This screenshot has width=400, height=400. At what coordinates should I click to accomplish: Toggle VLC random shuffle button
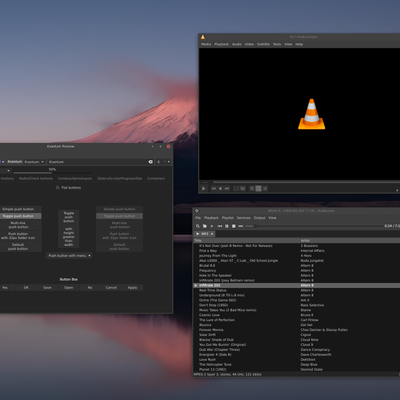[265, 189]
